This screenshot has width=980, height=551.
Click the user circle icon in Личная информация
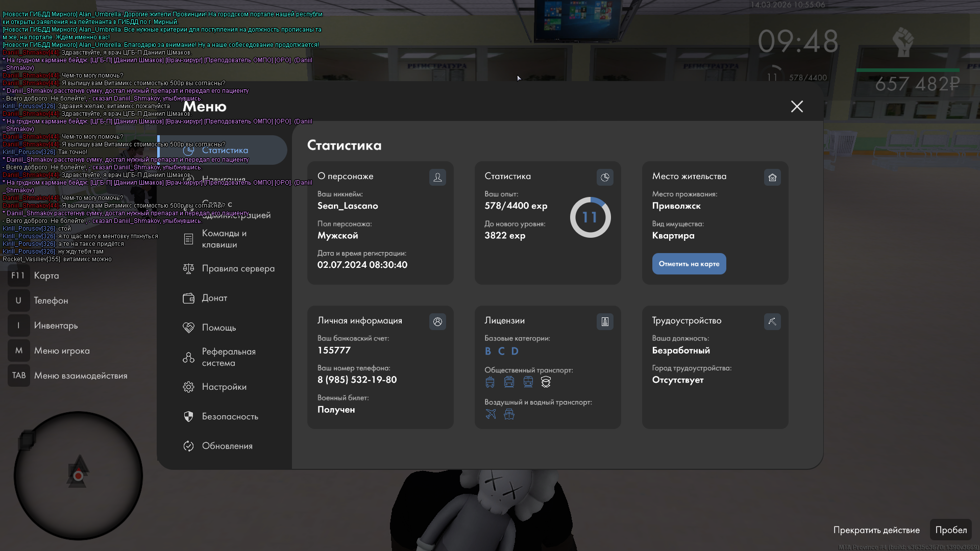tap(437, 322)
